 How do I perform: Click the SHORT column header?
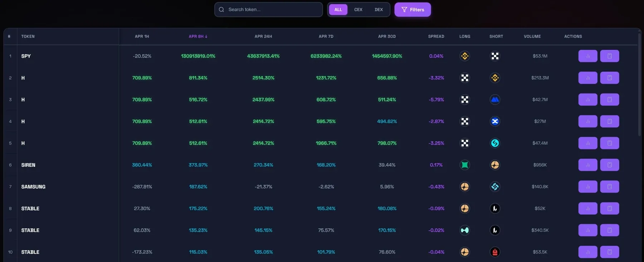click(496, 37)
